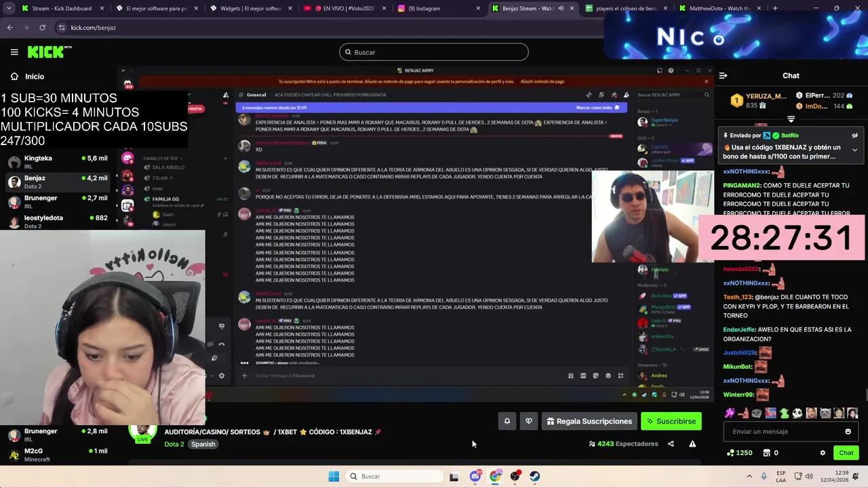Click BotRix username in pinned message
This screenshot has width=868, height=488.
(789, 136)
